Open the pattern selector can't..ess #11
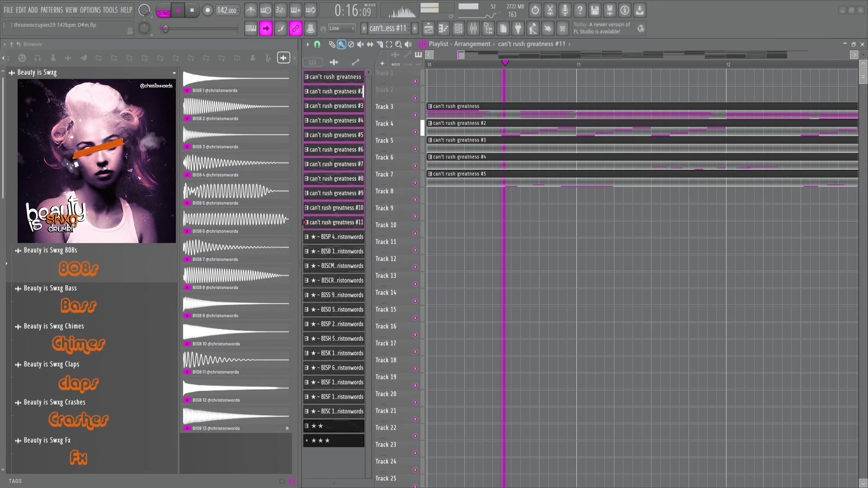The height and width of the screenshot is (488, 868). point(388,28)
